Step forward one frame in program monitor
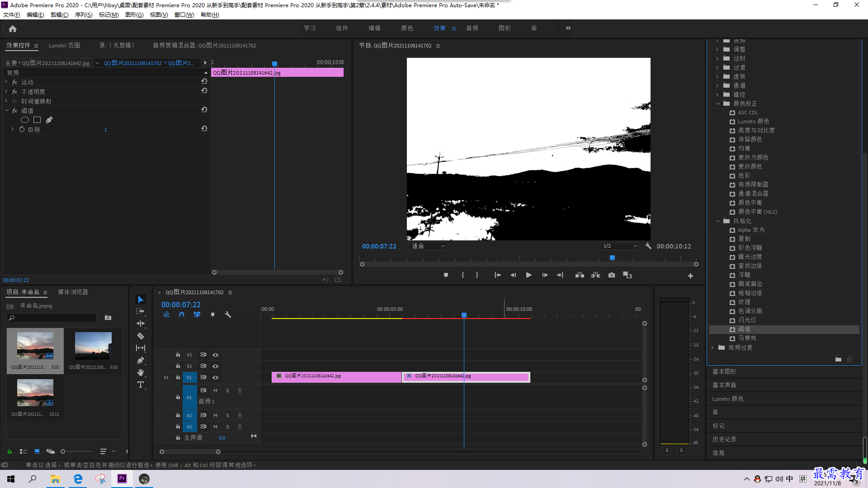 (x=545, y=275)
